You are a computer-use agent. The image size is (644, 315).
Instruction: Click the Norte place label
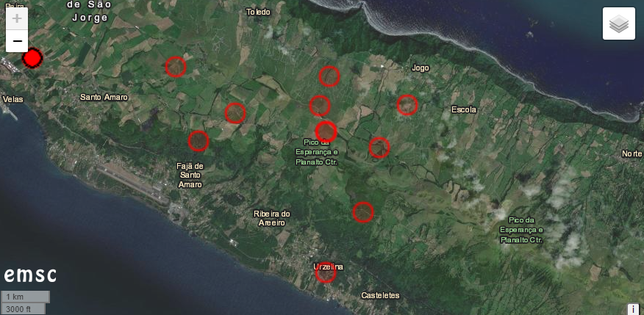point(632,153)
